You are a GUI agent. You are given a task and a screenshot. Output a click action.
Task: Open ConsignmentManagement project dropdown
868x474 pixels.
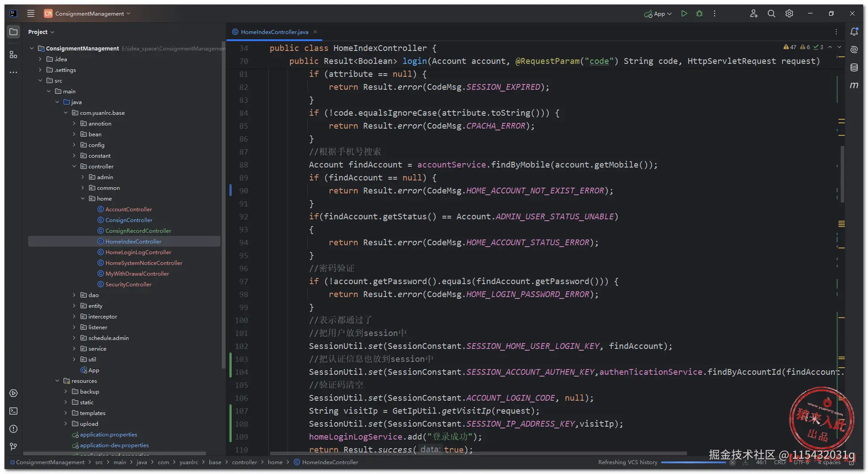pyautogui.click(x=87, y=13)
